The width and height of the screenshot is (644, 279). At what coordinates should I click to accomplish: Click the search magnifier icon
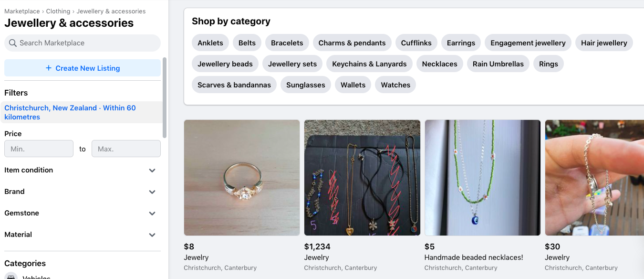click(x=13, y=43)
